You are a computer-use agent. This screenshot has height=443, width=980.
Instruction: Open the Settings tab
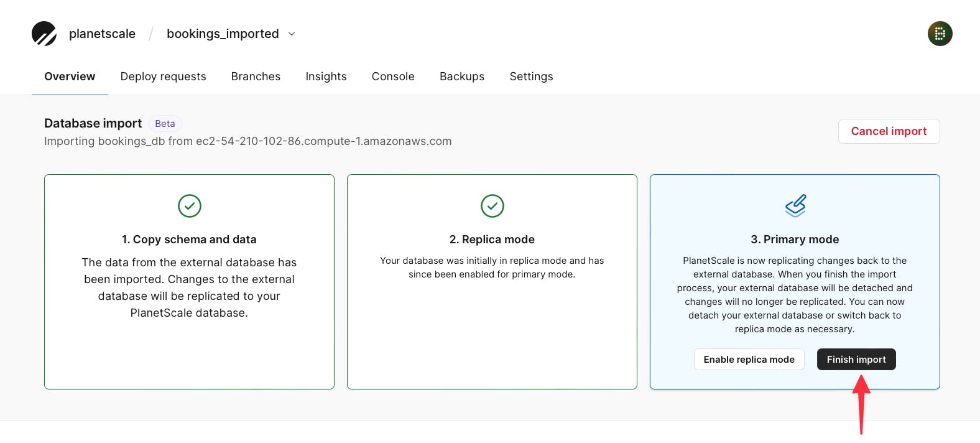531,77
